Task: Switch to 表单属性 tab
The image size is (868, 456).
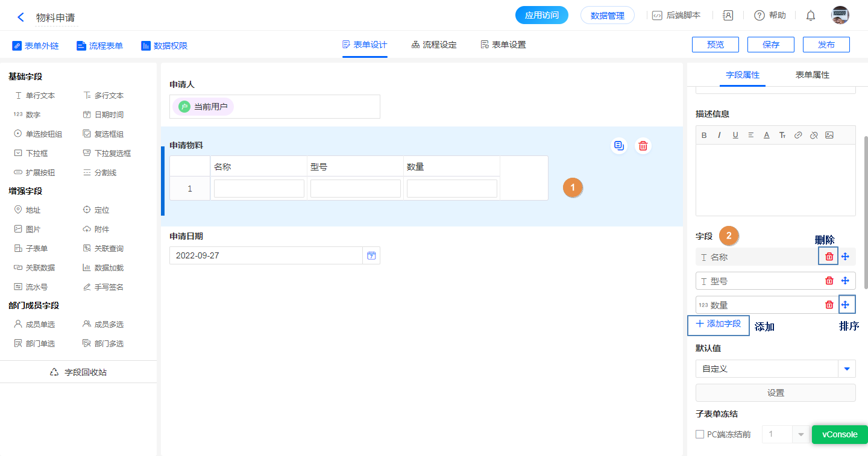Action: pos(812,75)
